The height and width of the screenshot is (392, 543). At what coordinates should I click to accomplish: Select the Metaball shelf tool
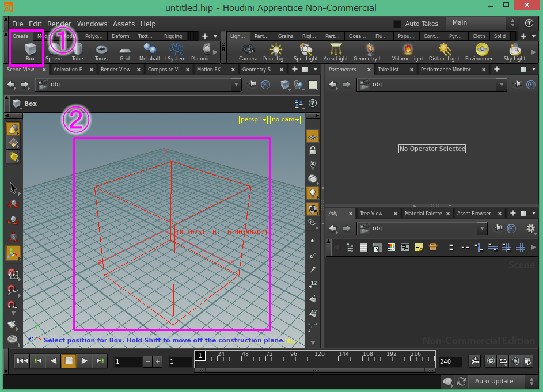[150, 51]
